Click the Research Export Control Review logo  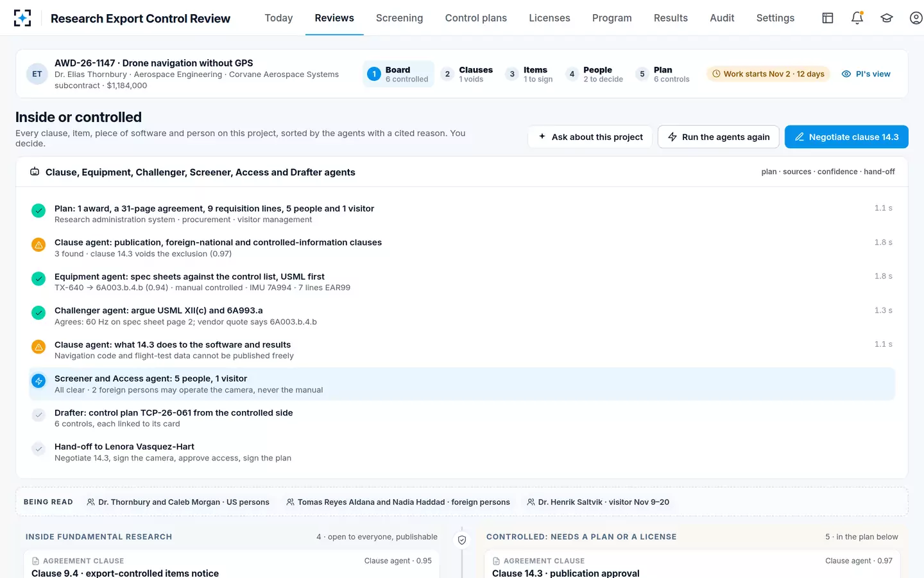(x=22, y=18)
